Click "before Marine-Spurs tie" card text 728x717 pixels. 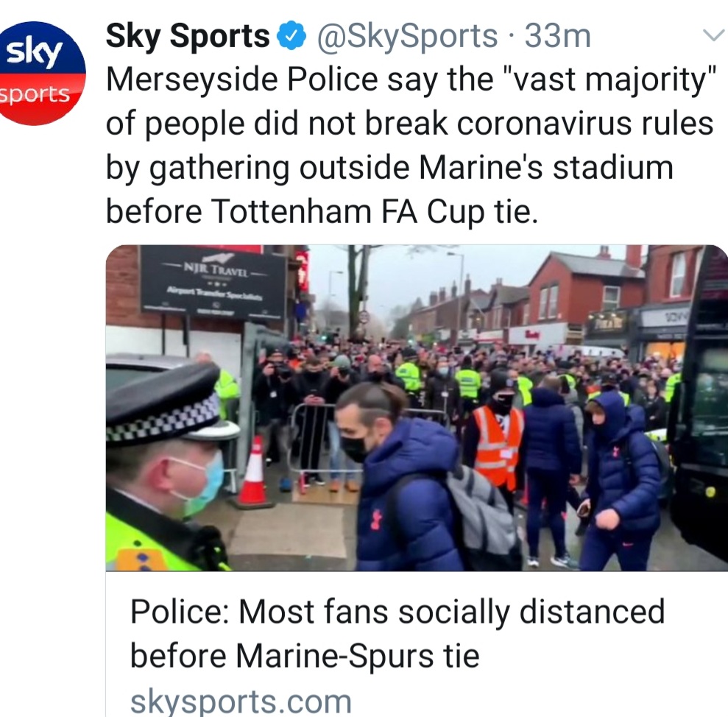[304, 655]
